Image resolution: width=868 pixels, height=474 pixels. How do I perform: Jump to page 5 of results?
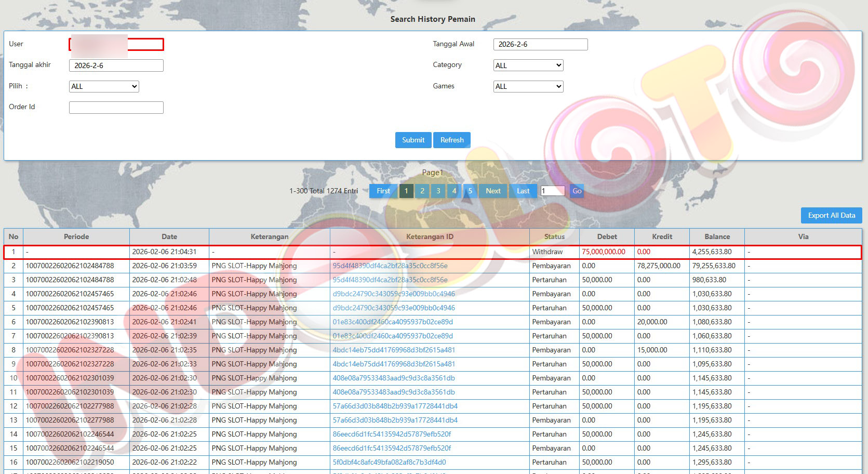pyautogui.click(x=470, y=191)
